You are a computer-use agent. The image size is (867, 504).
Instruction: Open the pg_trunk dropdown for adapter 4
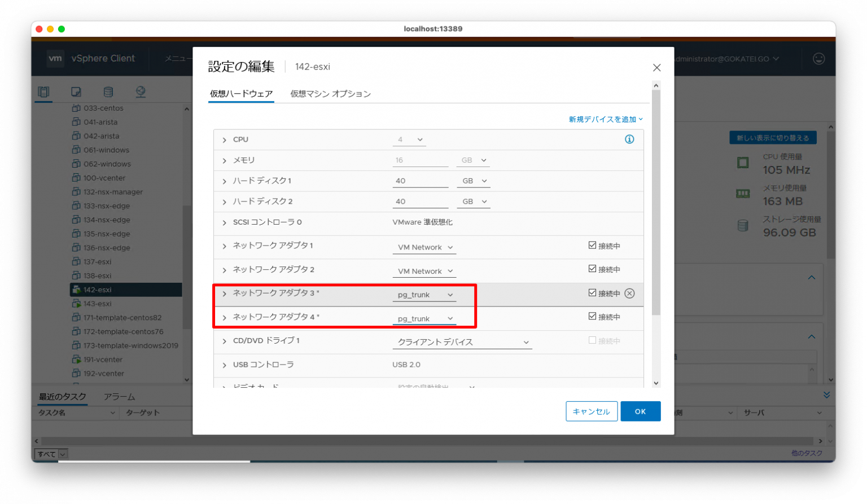pyautogui.click(x=424, y=318)
